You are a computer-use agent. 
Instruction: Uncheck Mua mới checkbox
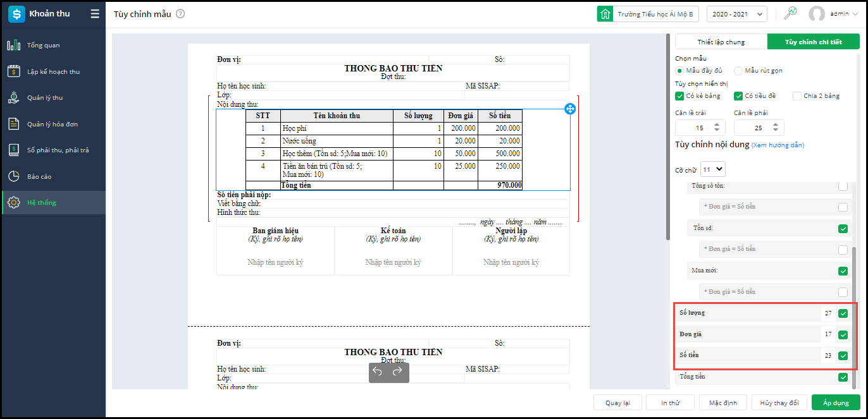coord(843,272)
